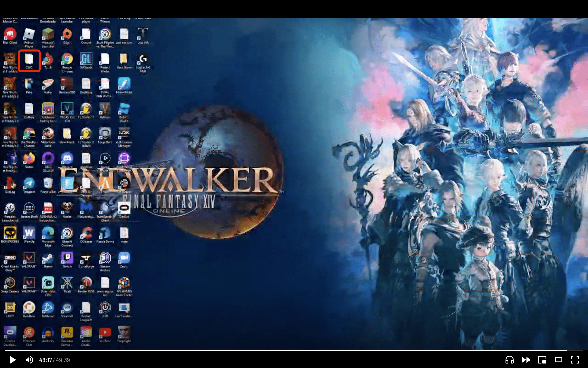Mute the video volume speaker icon
Screen dimensions: 588x368
point(29,360)
